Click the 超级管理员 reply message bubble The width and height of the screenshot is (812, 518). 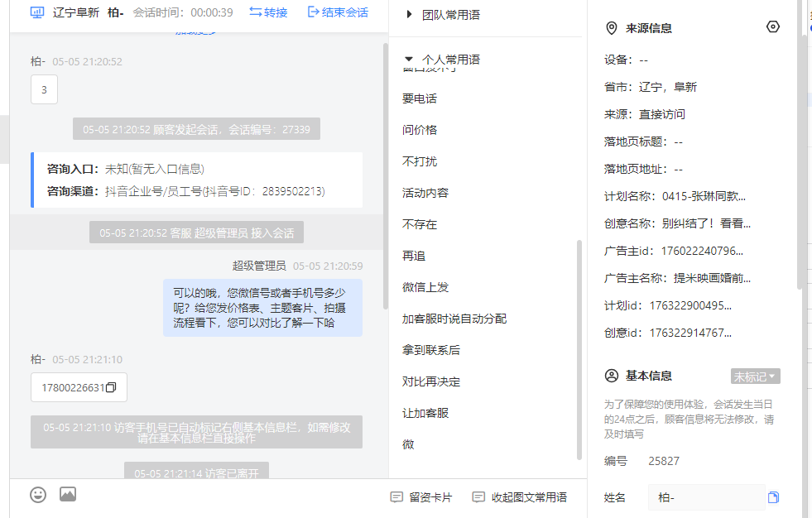coord(262,308)
